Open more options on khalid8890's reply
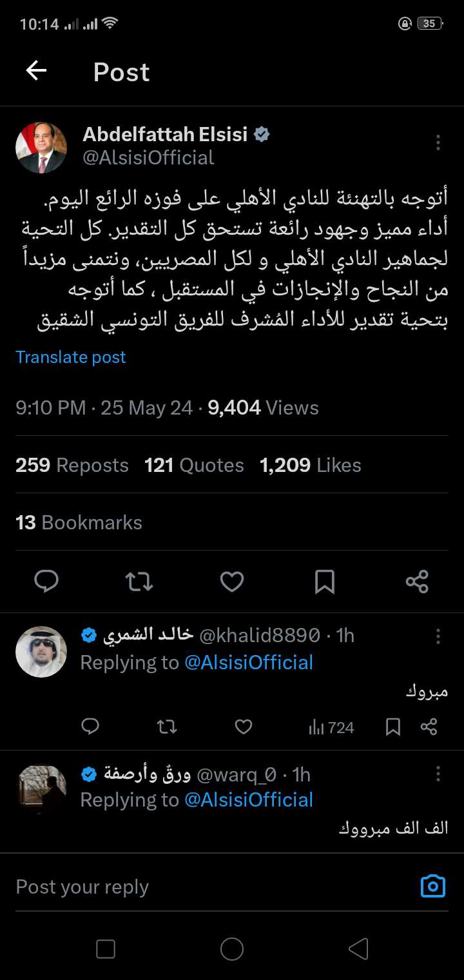This screenshot has height=980, width=464. 438,636
